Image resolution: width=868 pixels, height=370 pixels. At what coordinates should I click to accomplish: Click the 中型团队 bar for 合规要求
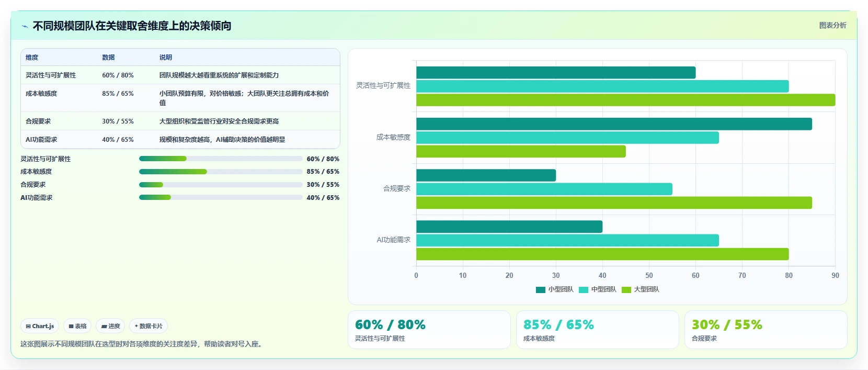click(544, 189)
